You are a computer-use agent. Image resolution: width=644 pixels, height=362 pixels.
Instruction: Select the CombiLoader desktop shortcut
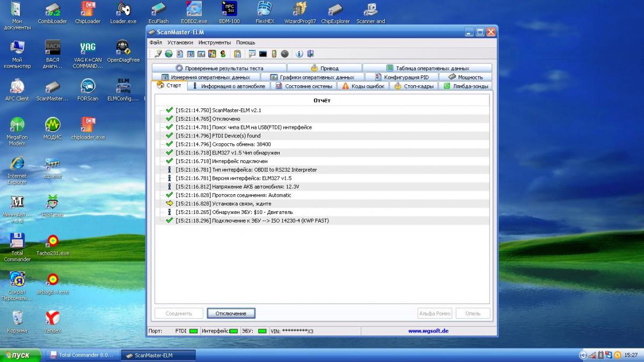53,13
